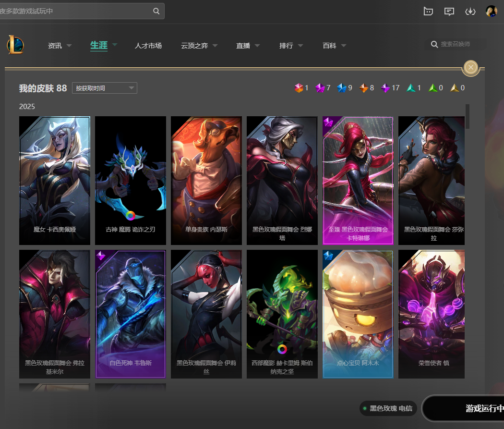Expand the arrow next to 百科
Screen dimensions: 504x429
point(344,46)
